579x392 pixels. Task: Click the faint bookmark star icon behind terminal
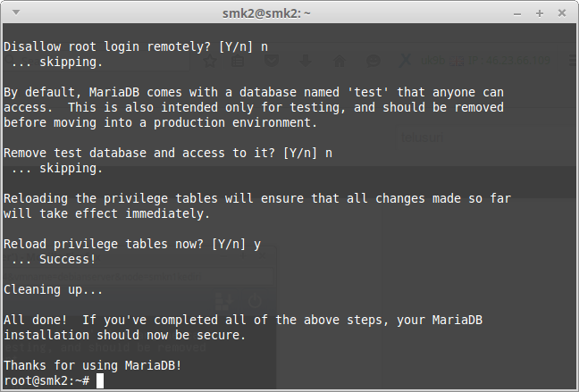tap(210, 61)
